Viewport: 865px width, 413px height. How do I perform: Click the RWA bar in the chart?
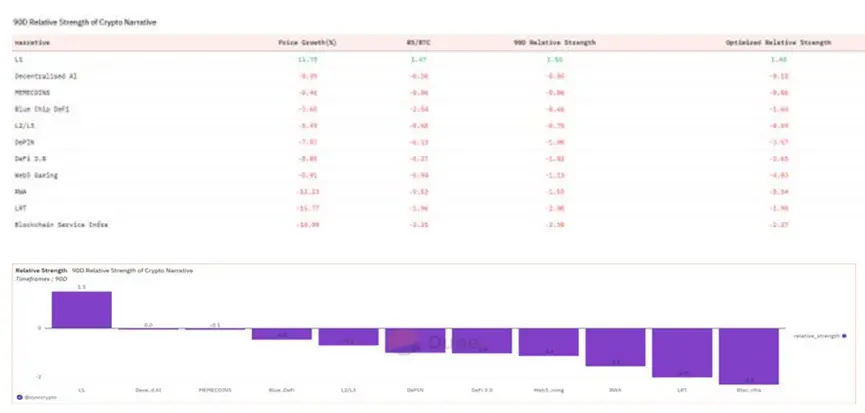(615, 347)
